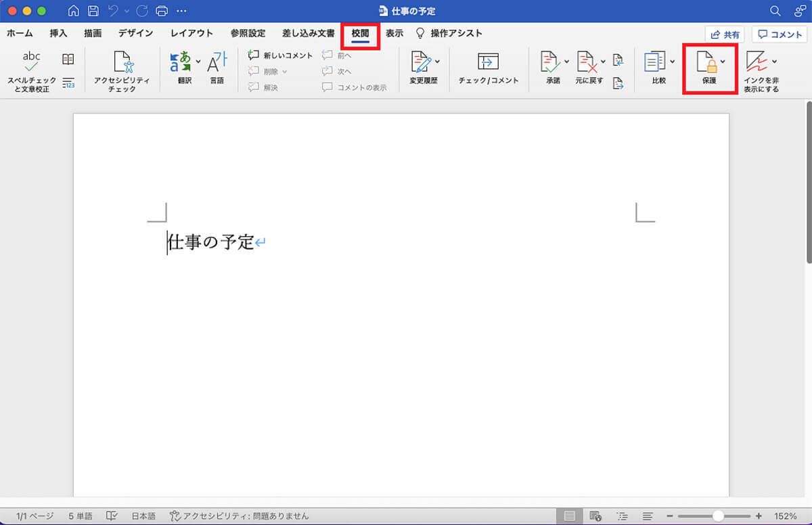Viewport: 812px width, 525px height.
Task: Run スペルチェックと文章校正
Action: [x=31, y=72]
